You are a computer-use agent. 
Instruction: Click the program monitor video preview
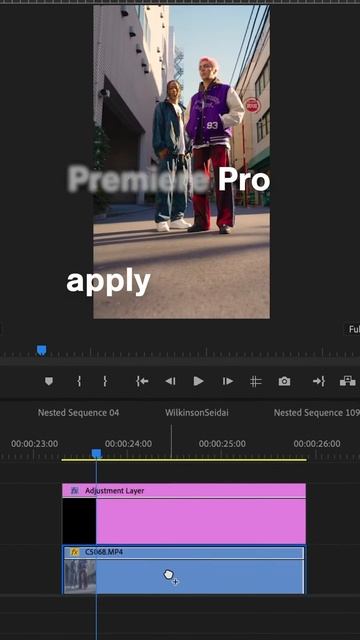tap(181, 162)
